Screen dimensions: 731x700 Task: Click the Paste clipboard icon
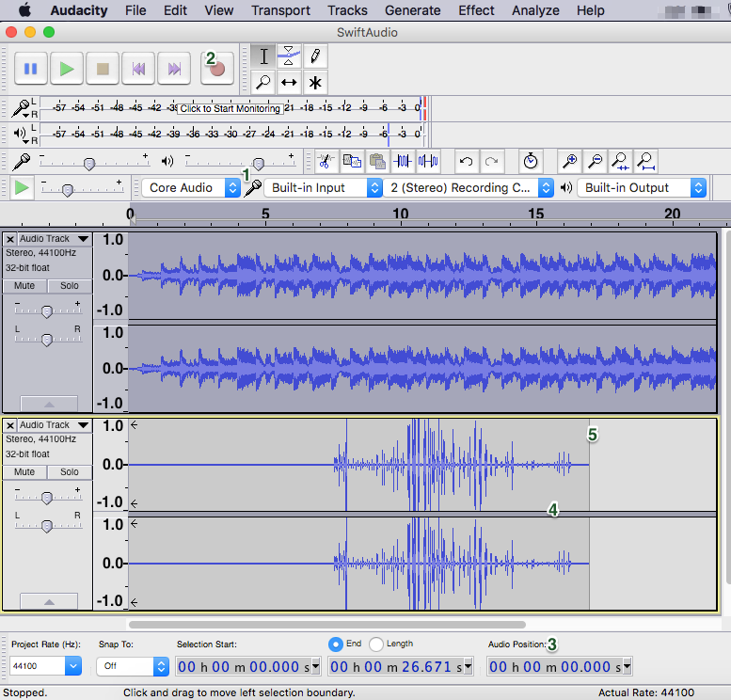tap(377, 162)
